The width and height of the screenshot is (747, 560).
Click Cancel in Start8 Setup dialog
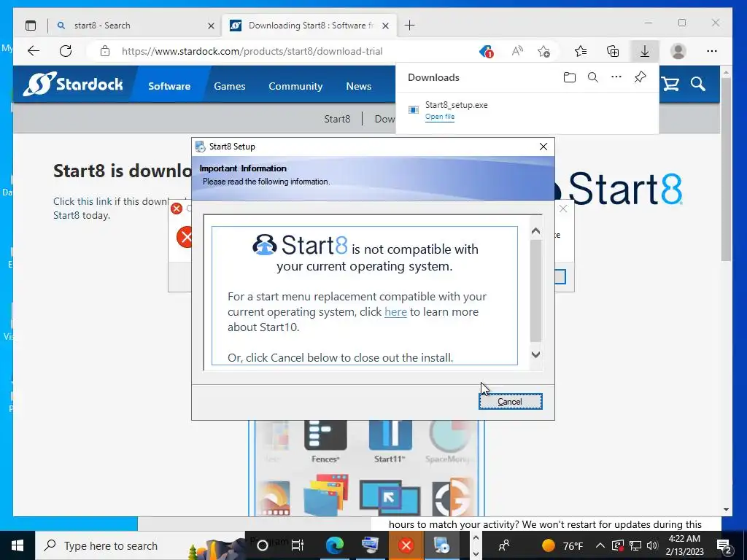(510, 402)
